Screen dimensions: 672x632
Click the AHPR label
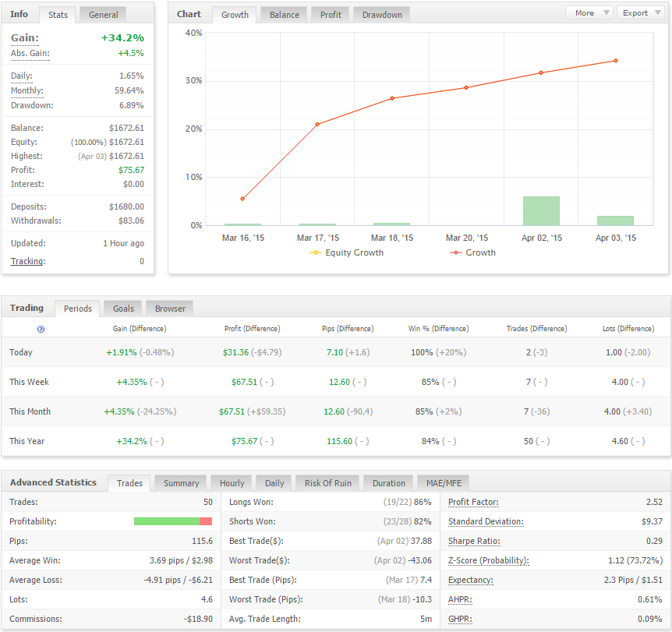(460, 599)
